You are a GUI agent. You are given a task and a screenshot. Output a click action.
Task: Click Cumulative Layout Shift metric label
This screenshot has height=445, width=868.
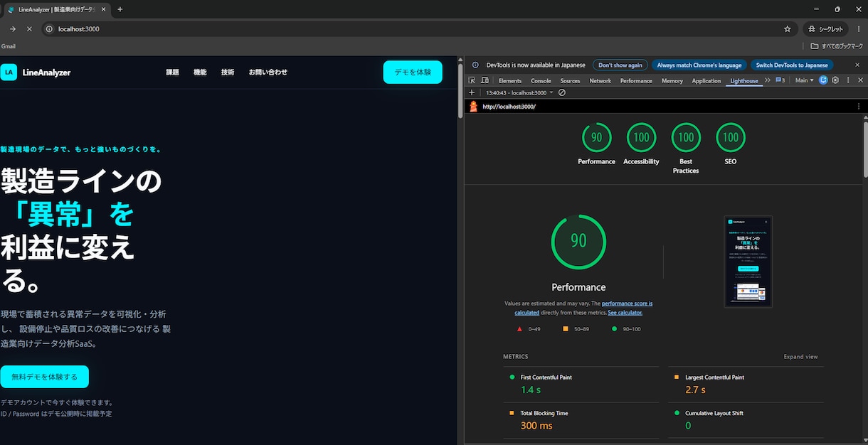point(714,413)
